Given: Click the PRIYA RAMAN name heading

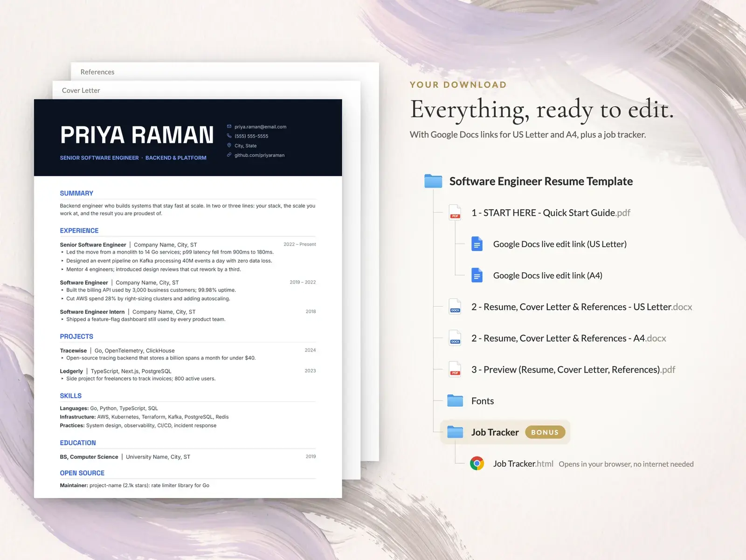Looking at the screenshot, I should 137,135.
